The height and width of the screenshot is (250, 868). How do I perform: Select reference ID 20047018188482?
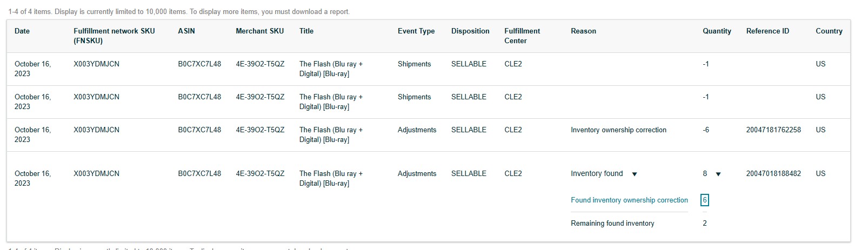(x=773, y=173)
